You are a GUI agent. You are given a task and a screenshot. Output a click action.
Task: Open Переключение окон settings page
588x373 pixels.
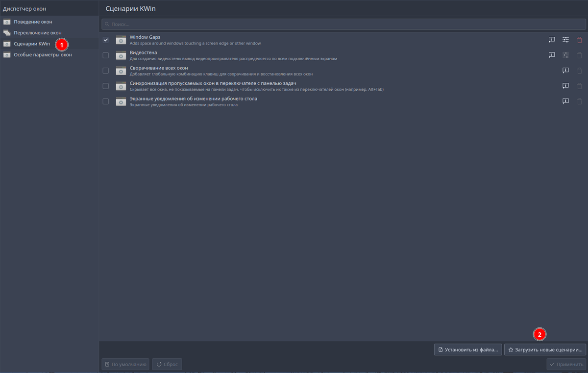pyautogui.click(x=49, y=32)
